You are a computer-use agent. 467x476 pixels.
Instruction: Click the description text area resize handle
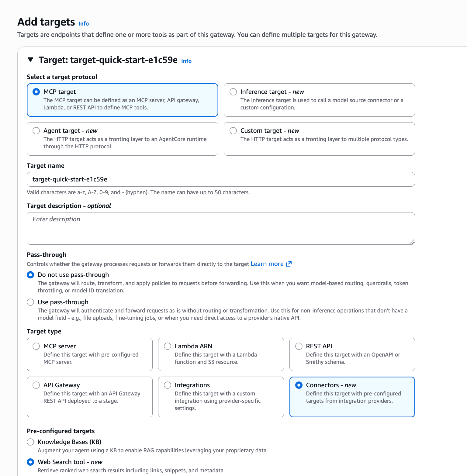click(412, 242)
